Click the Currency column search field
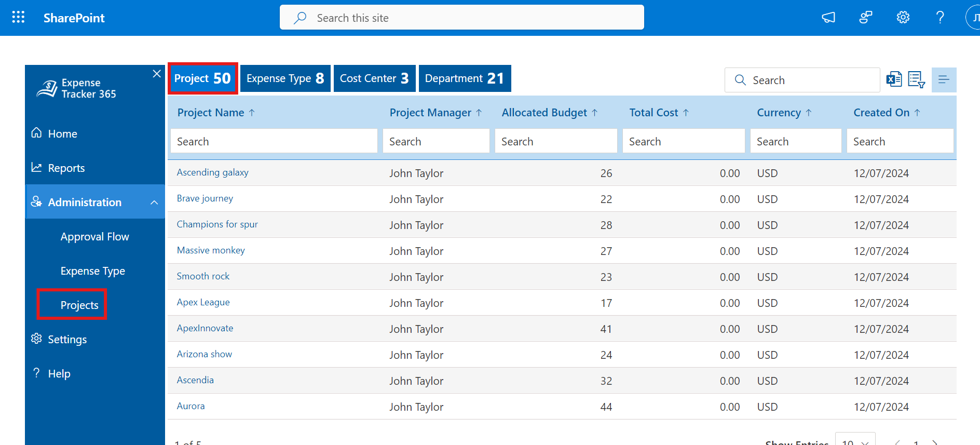Screen dimensions: 980x445 click(796, 141)
